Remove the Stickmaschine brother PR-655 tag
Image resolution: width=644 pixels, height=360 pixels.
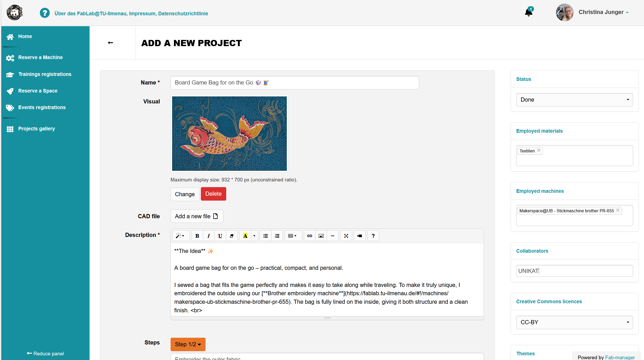coord(618,210)
